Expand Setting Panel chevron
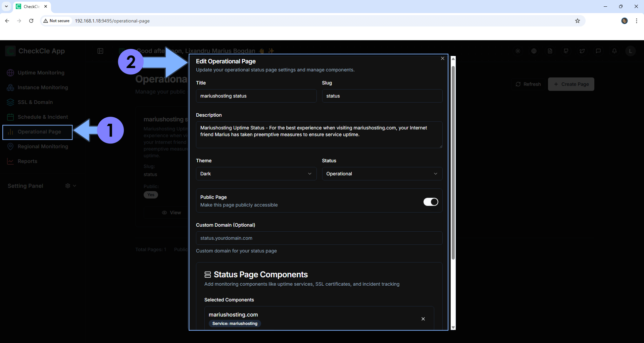644x343 pixels. pos(75,186)
